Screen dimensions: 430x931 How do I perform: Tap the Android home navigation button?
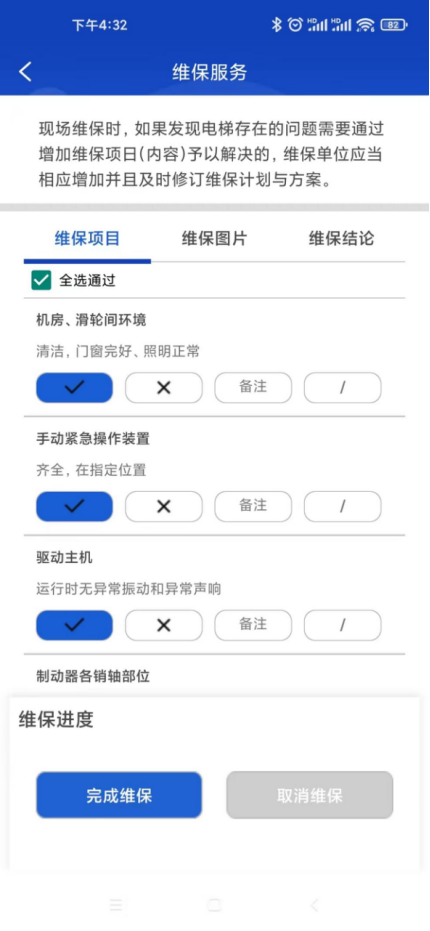[214, 905]
